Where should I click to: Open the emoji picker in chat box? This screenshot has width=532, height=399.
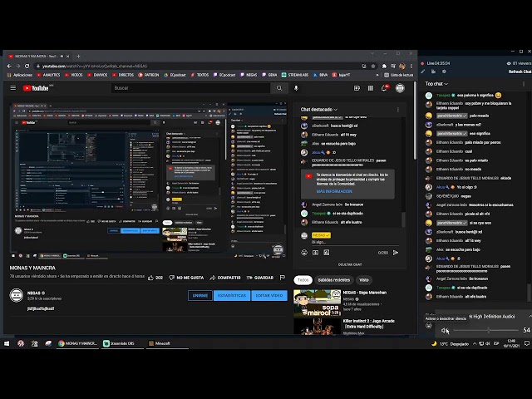[304, 253]
